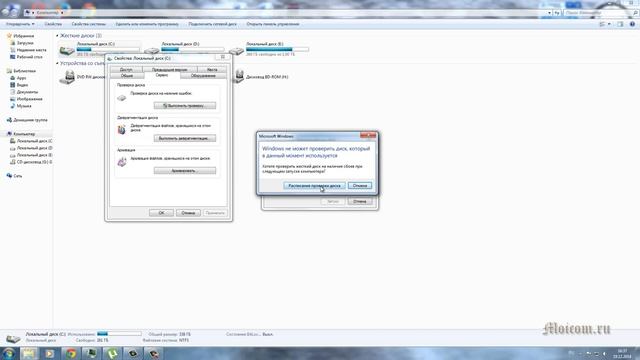Viewport: 640px width, 360px height.
Task: Switch to the 'Общие' tab
Action: click(127, 76)
